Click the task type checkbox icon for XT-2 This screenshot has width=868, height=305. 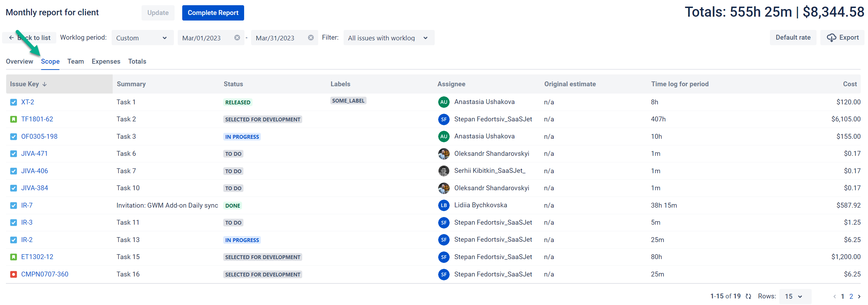tap(14, 102)
